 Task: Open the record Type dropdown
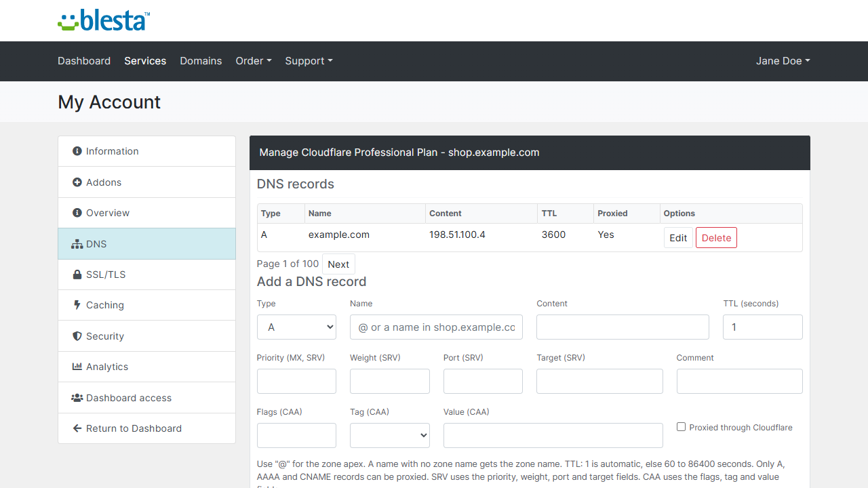(x=296, y=327)
